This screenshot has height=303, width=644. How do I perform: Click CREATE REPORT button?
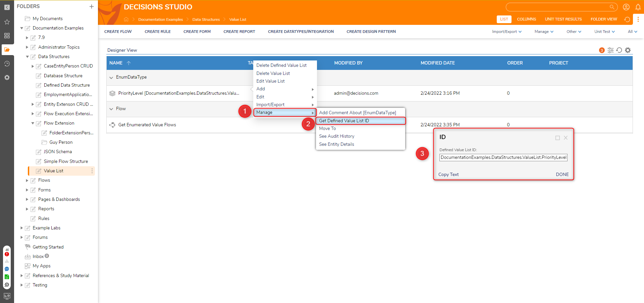coord(239,32)
